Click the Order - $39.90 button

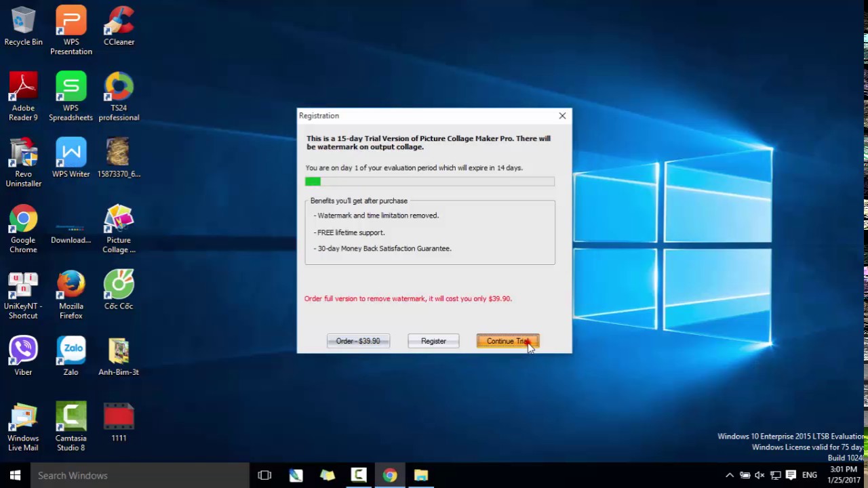358,341
